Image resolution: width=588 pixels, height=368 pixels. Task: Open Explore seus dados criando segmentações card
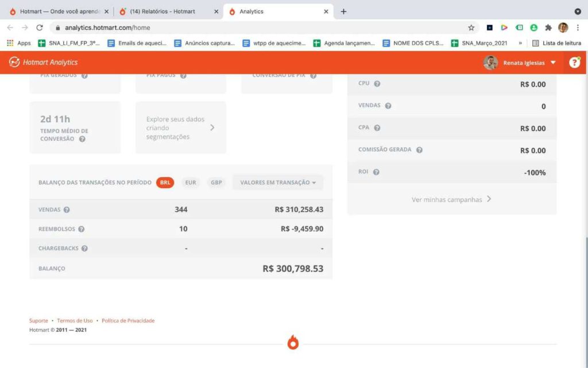tap(181, 128)
